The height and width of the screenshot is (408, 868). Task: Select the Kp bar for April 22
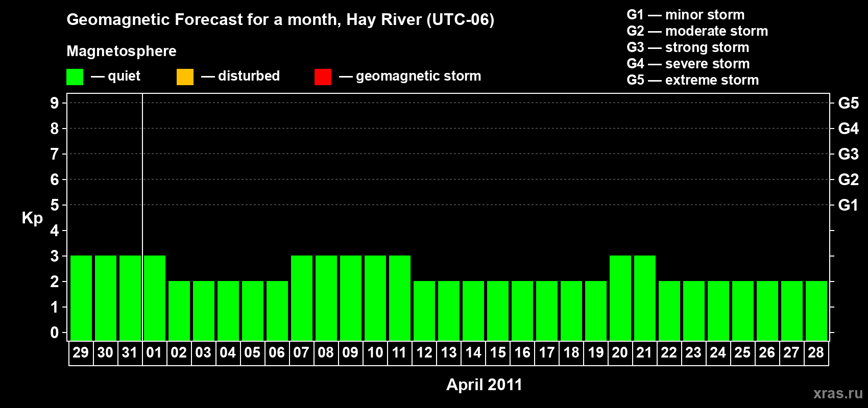[669, 311]
